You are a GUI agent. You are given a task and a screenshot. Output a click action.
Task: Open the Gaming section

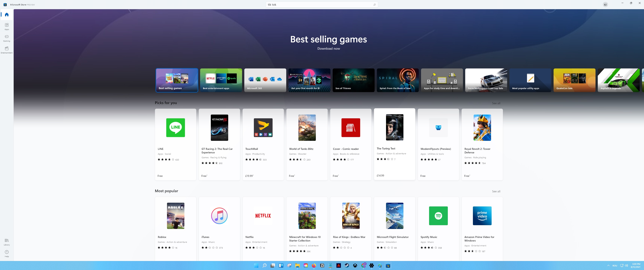7,38
